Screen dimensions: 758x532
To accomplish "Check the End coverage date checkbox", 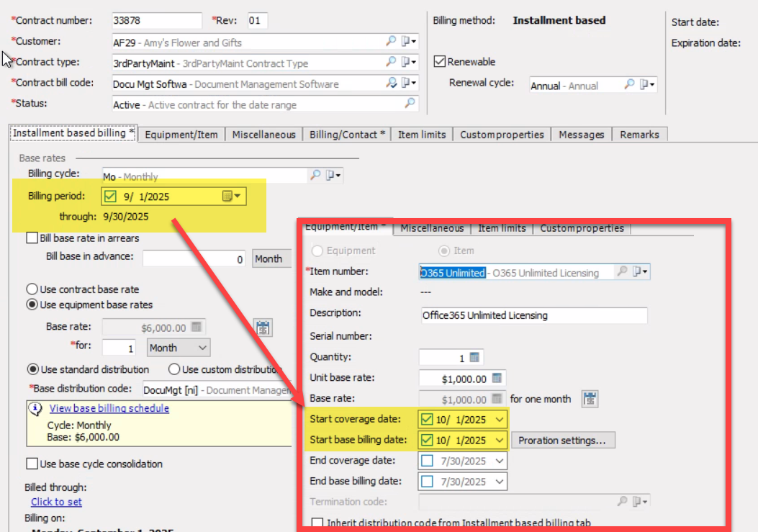I will click(427, 461).
